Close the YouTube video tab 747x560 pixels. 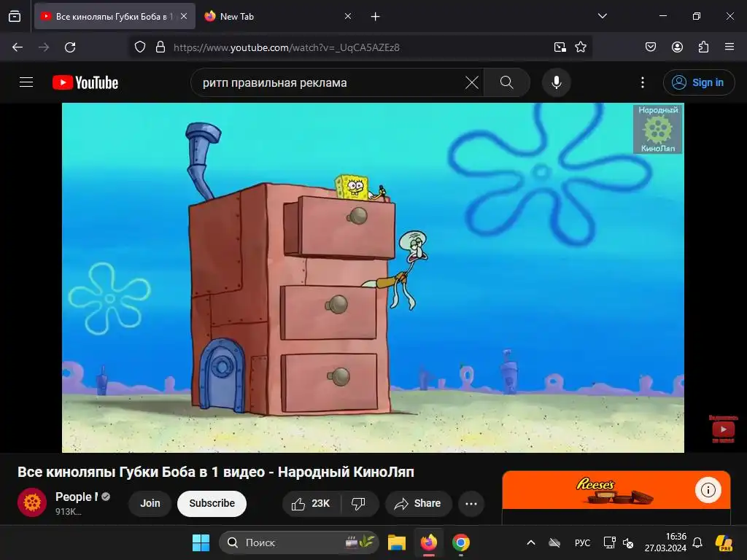[x=184, y=16]
